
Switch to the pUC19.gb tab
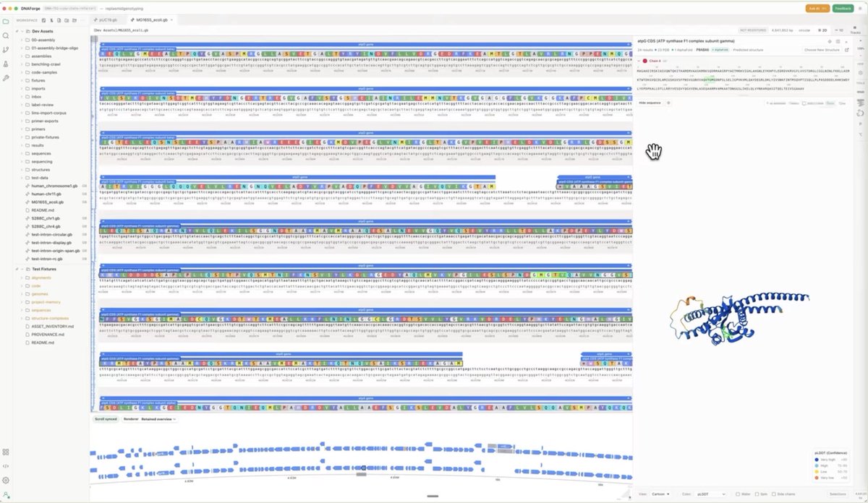[109, 20]
